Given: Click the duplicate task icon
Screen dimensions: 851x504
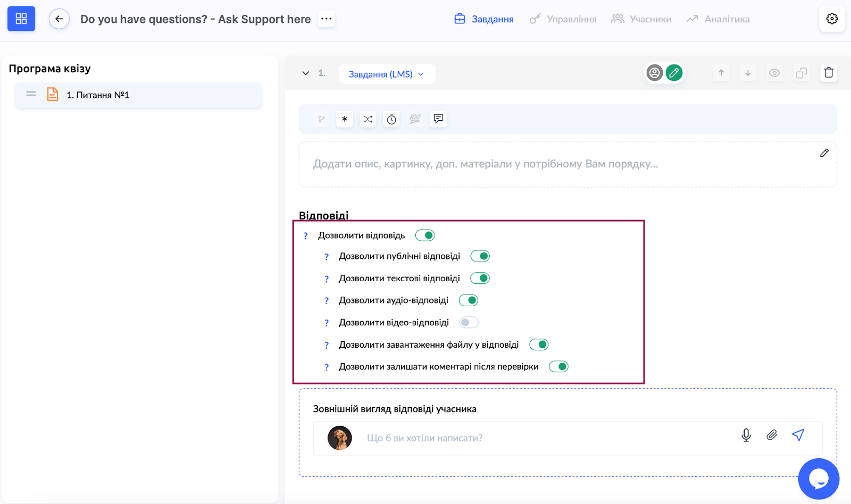Looking at the screenshot, I should [x=802, y=73].
